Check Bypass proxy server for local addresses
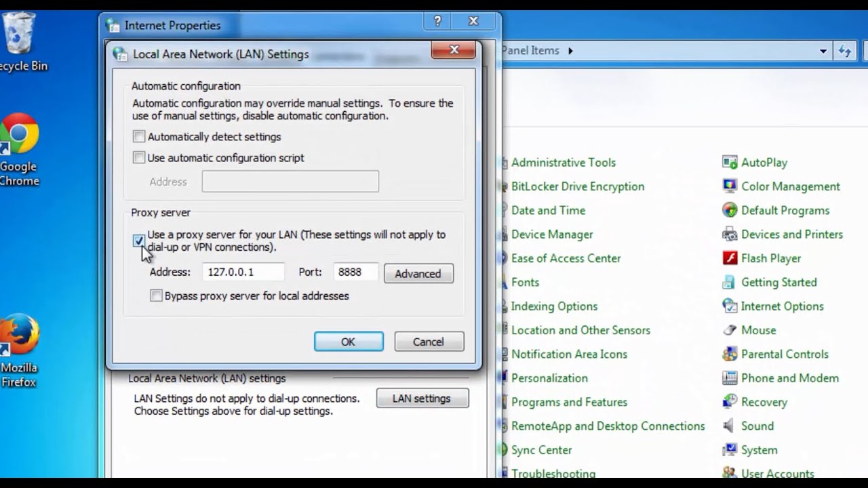This screenshot has width=868, height=488. tap(157, 296)
